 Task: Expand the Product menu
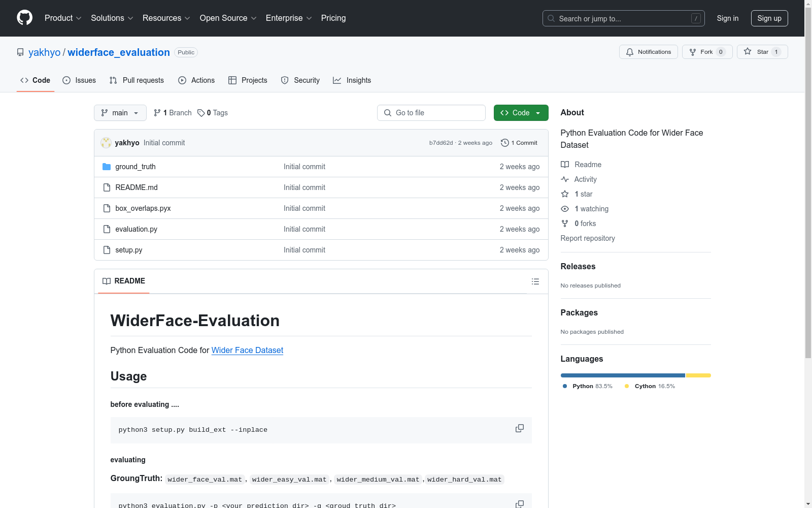coord(63,18)
